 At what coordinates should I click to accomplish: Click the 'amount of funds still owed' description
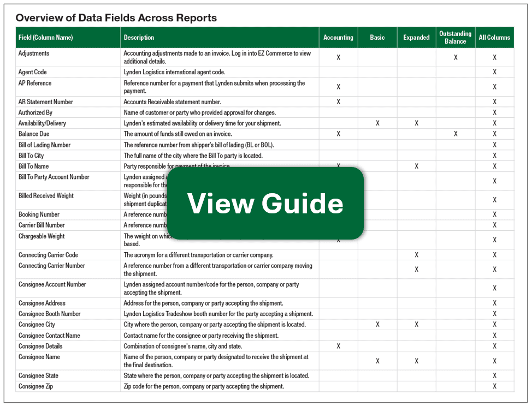click(178, 134)
